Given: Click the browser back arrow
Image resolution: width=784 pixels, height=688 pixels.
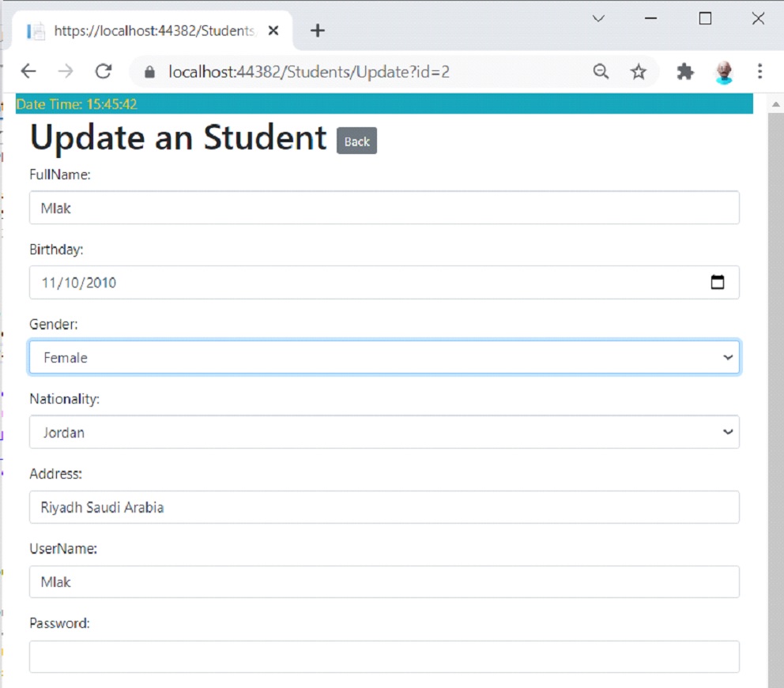Looking at the screenshot, I should point(28,71).
